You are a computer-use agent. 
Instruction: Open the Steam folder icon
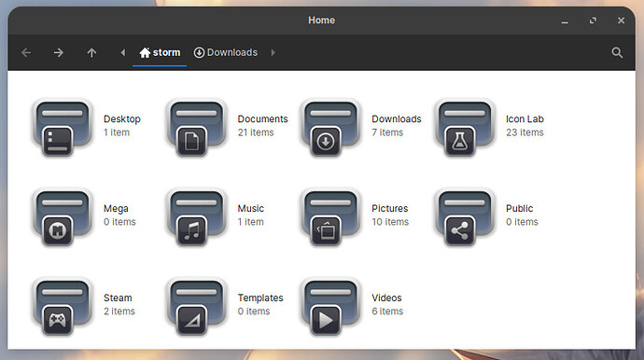click(62, 307)
